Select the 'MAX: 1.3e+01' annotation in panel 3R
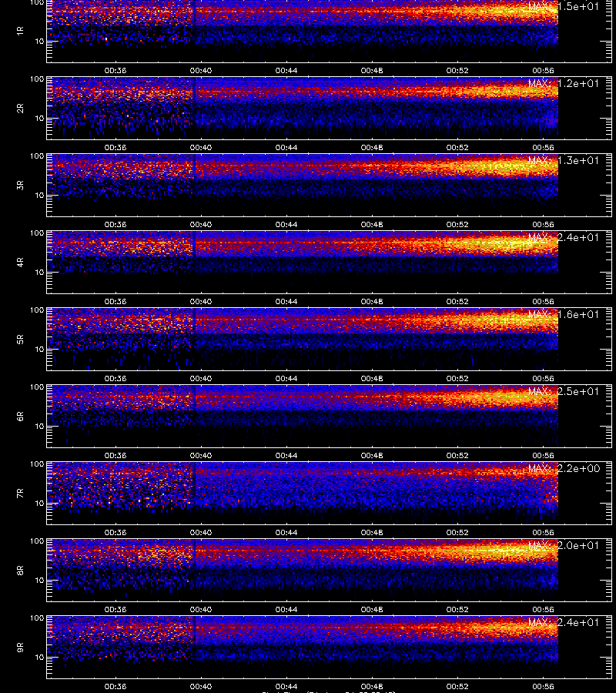Viewport: 616px width, 693px height. (x=564, y=160)
